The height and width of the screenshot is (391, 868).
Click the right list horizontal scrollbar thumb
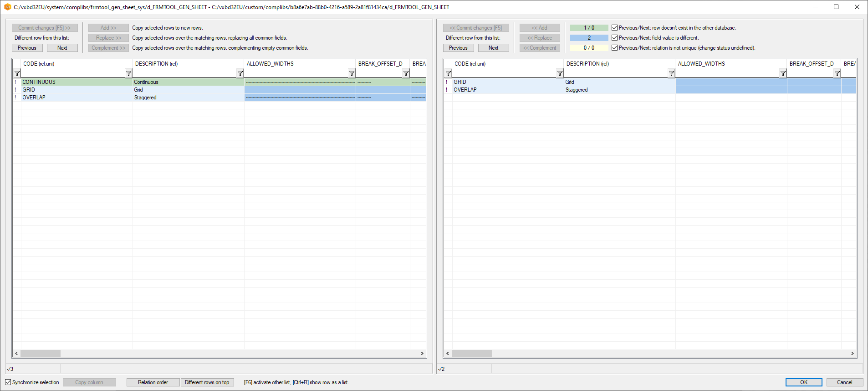[x=471, y=353]
